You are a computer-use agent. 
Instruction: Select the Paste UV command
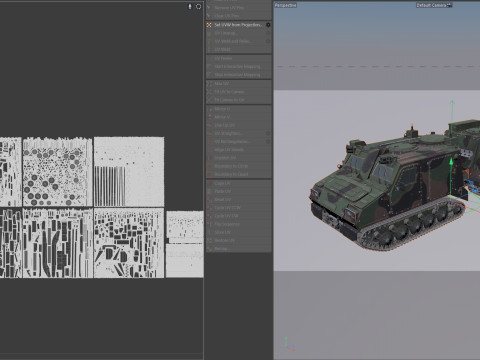[239, 191]
